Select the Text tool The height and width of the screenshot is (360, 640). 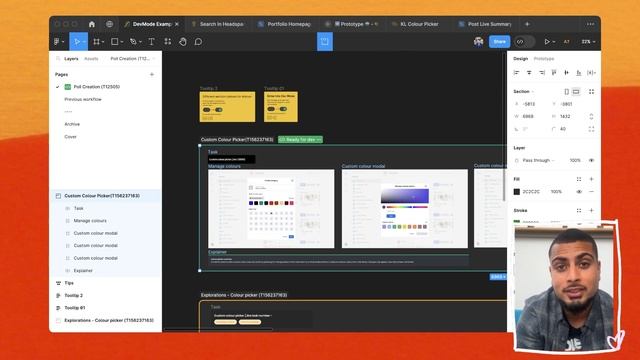[x=151, y=42]
